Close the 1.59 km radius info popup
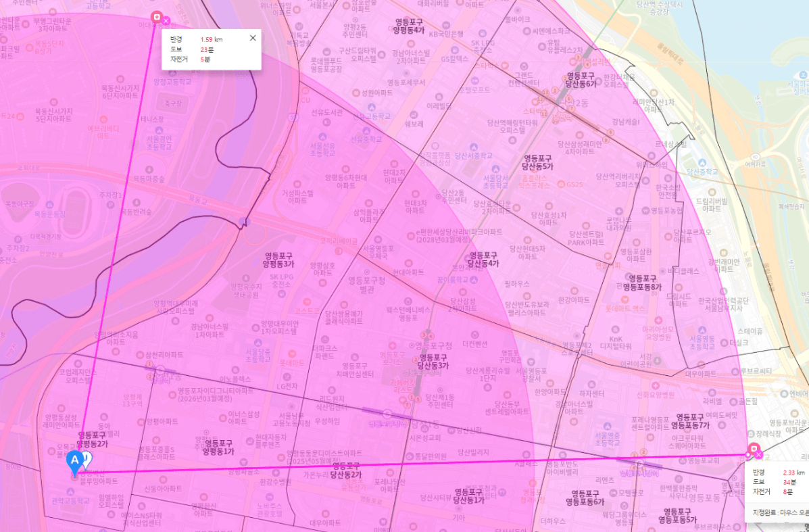This screenshot has height=532, width=809. tap(253, 38)
